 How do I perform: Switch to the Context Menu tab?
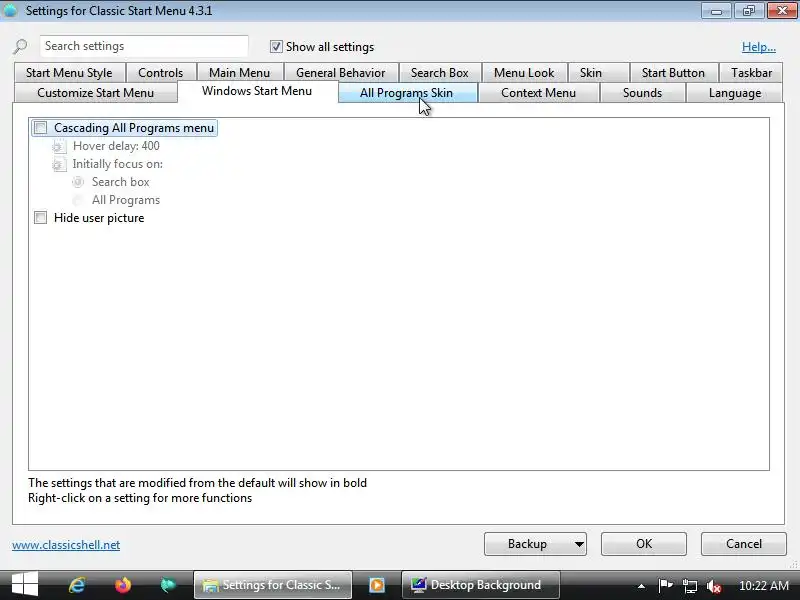click(538, 93)
